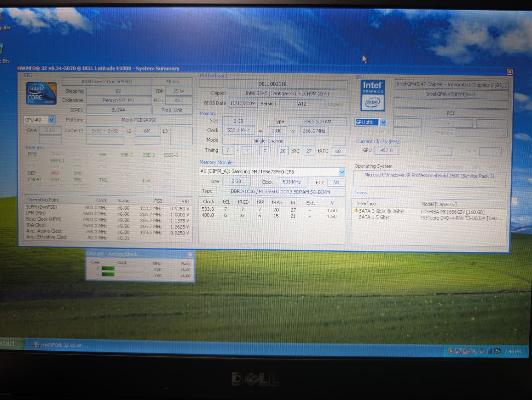Viewport: 532px width, 400px height.
Task: Open the Windows Start button
Action: coord(11,344)
